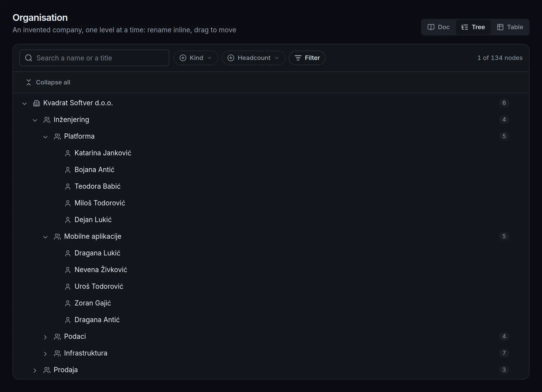Click person icon next to Miloš Todorović
542x392 pixels.
(68, 203)
